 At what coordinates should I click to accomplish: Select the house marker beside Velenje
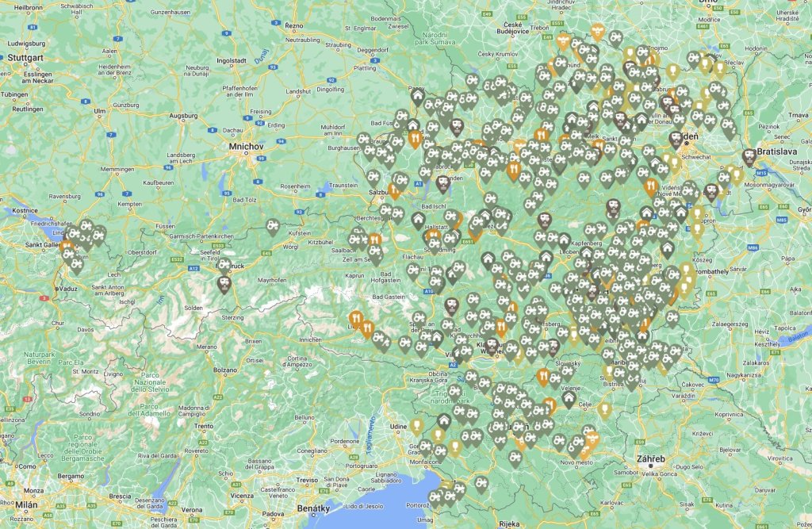pos(569,398)
